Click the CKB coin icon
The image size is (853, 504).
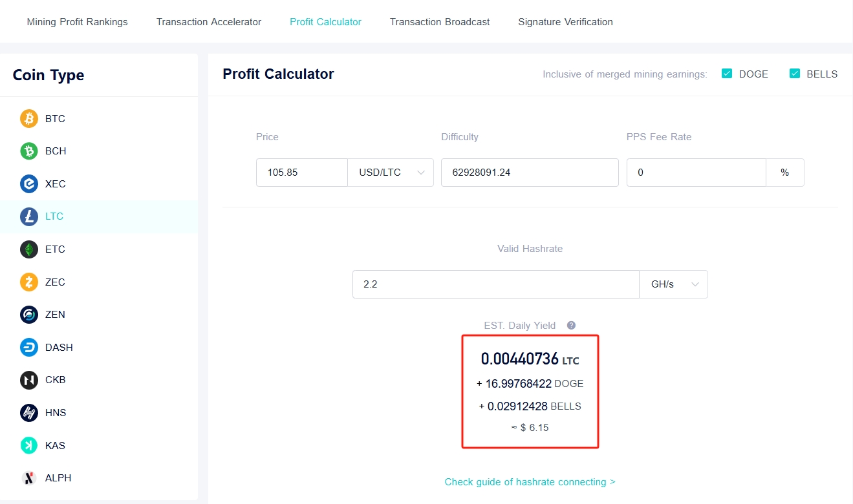28,380
